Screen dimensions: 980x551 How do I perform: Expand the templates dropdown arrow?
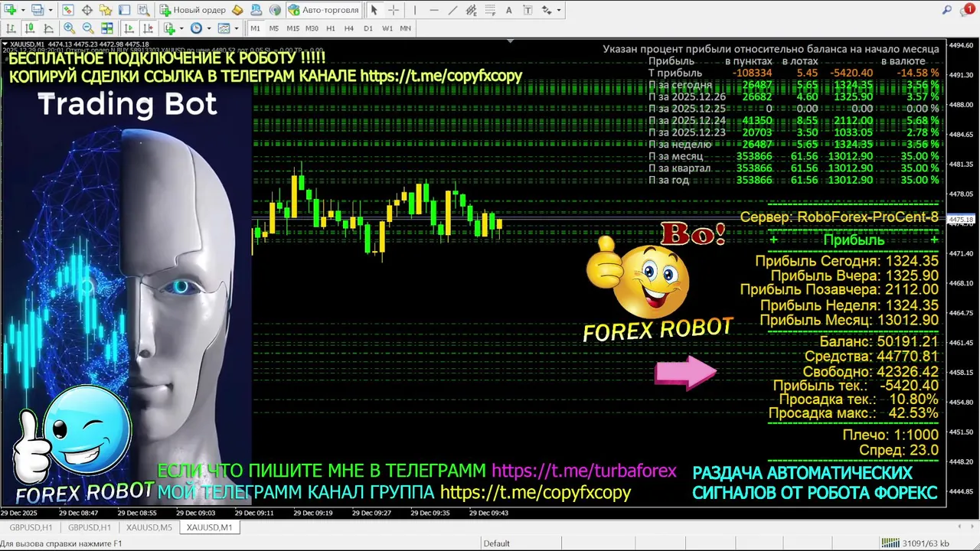click(237, 28)
